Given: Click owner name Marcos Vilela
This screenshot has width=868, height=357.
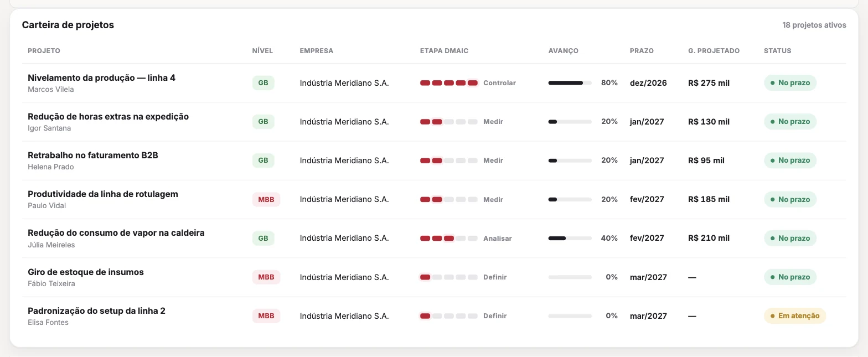Looking at the screenshot, I should [x=51, y=90].
